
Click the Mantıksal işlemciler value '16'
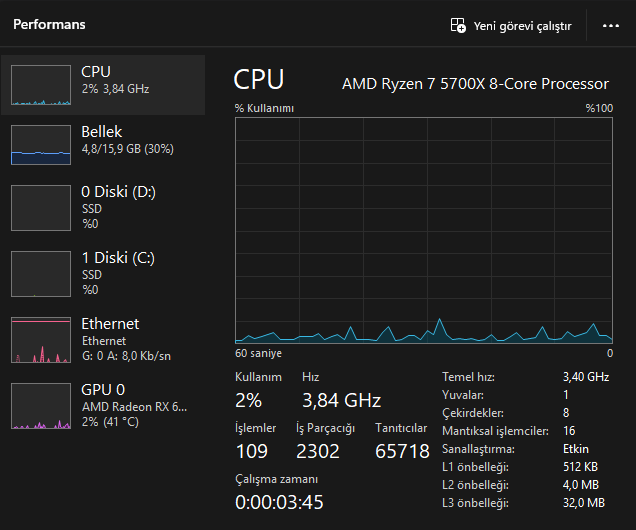(x=569, y=431)
